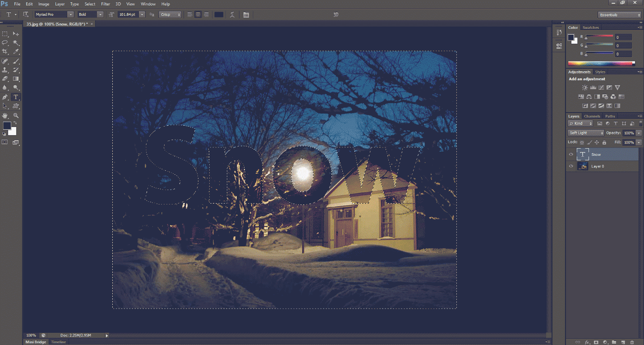Open the Crisp anti-aliasing dropdown
Screen dimensions: 644x345
[170, 14]
